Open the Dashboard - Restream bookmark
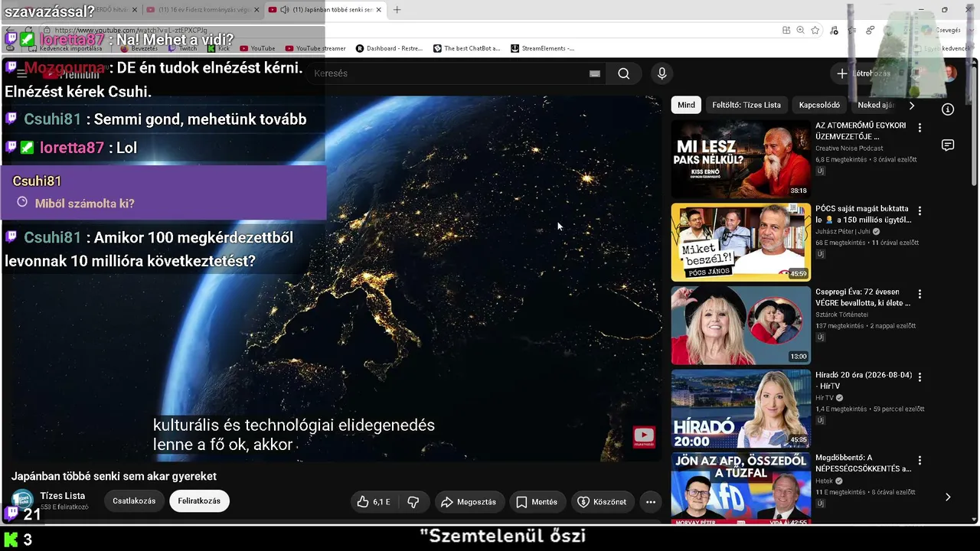Image resolution: width=980 pixels, height=551 pixels. tap(390, 48)
